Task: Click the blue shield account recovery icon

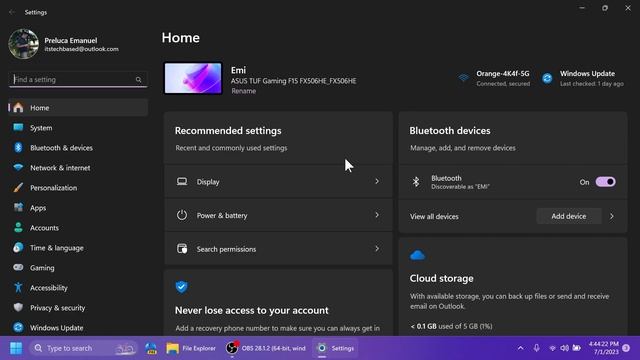Action: click(182, 287)
